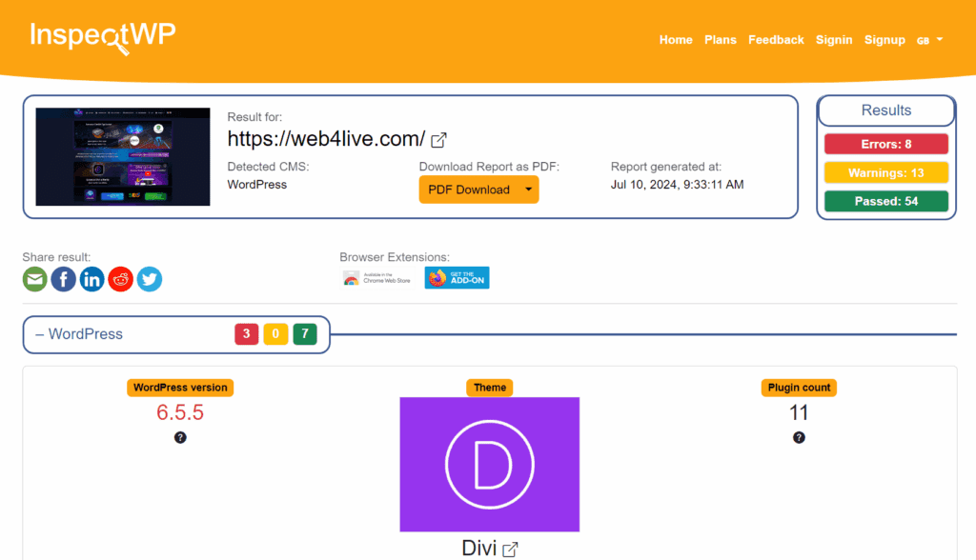Screen dimensions: 976x560
Task: Share result via email icon
Action: (35, 279)
